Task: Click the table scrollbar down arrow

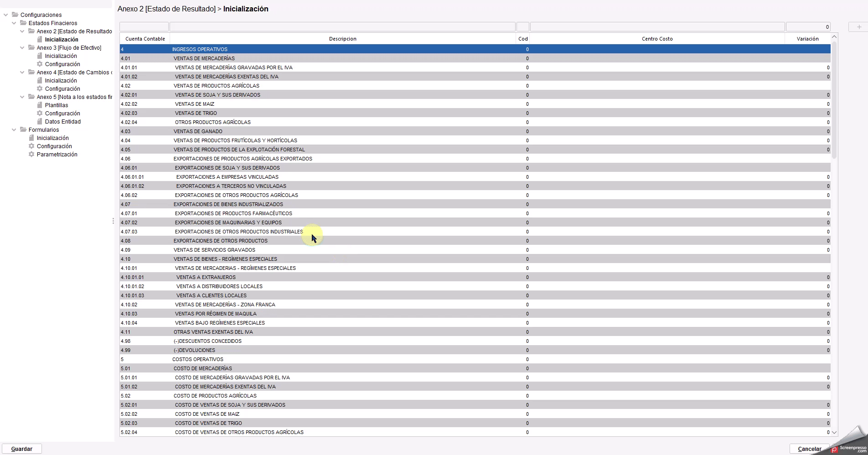Action: 834,432
